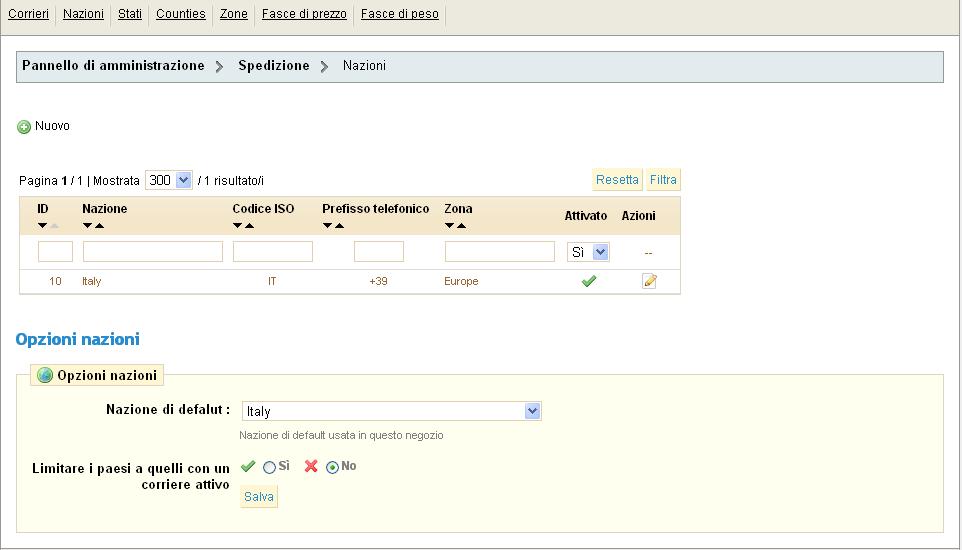The image size is (962, 550).
Task: Click the Europe zone cell
Action: (461, 281)
